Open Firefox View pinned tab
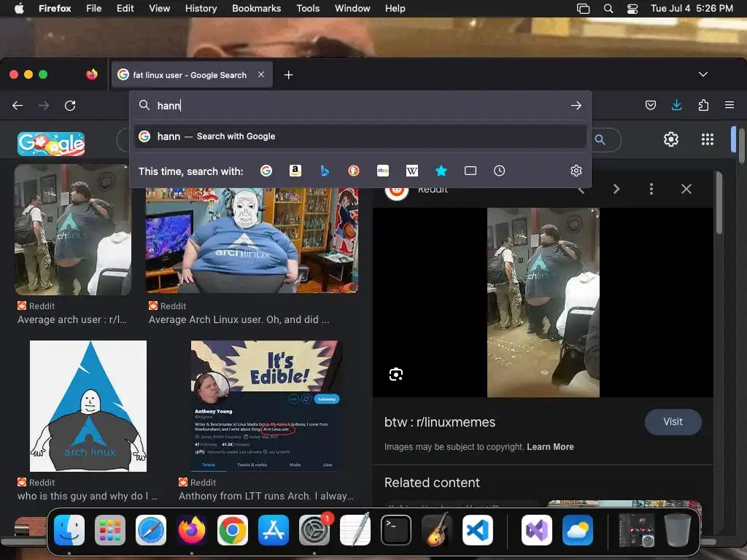747x560 pixels. [91, 74]
